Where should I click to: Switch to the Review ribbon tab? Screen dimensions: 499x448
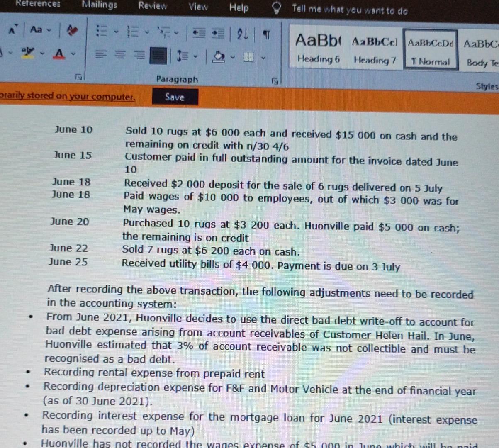[x=152, y=7]
